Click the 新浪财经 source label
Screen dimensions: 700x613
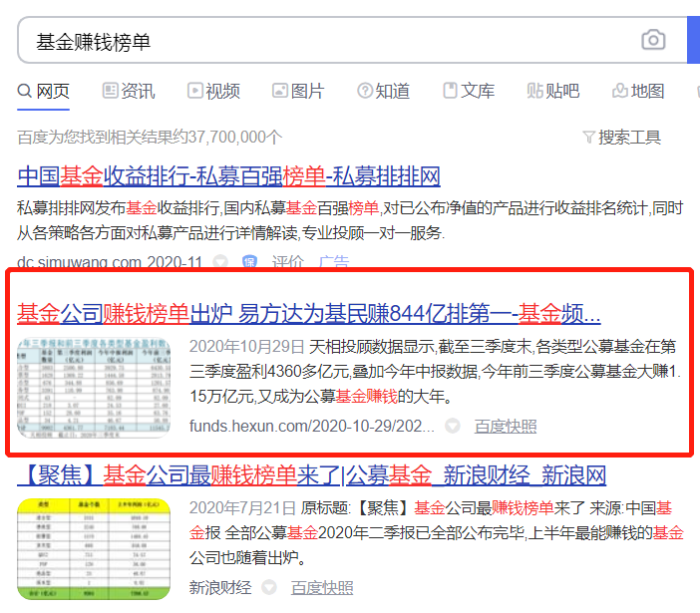pos(220,587)
